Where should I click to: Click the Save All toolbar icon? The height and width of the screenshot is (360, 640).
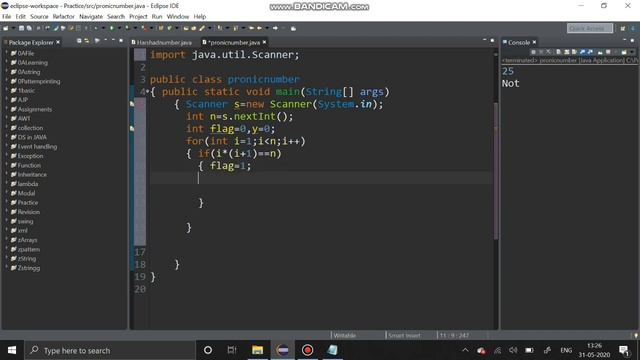click(x=29, y=28)
